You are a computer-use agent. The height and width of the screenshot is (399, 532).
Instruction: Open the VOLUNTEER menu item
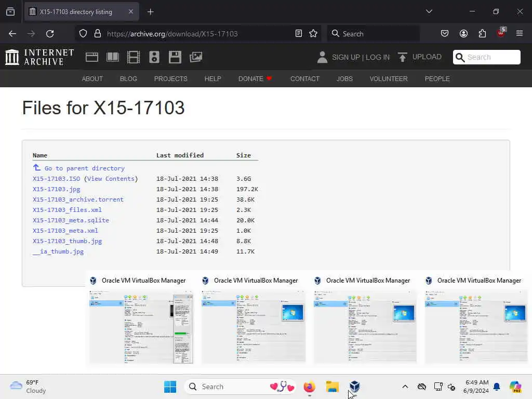pyautogui.click(x=389, y=79)
